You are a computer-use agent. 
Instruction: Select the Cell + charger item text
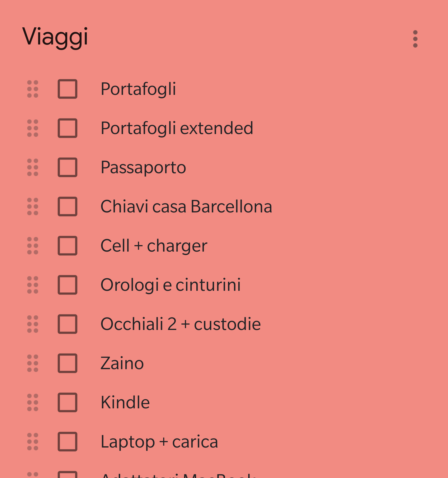click(x=154, y=246)
